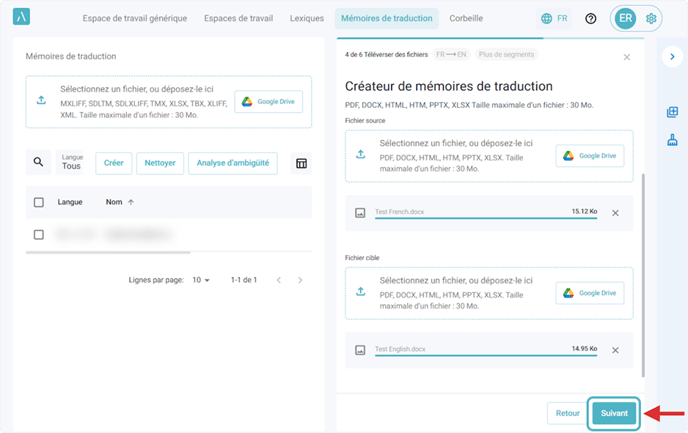Viewport: 688px width, 433px height.
Task: Click the app logo in top left
Action: click(x=22, y=18)
